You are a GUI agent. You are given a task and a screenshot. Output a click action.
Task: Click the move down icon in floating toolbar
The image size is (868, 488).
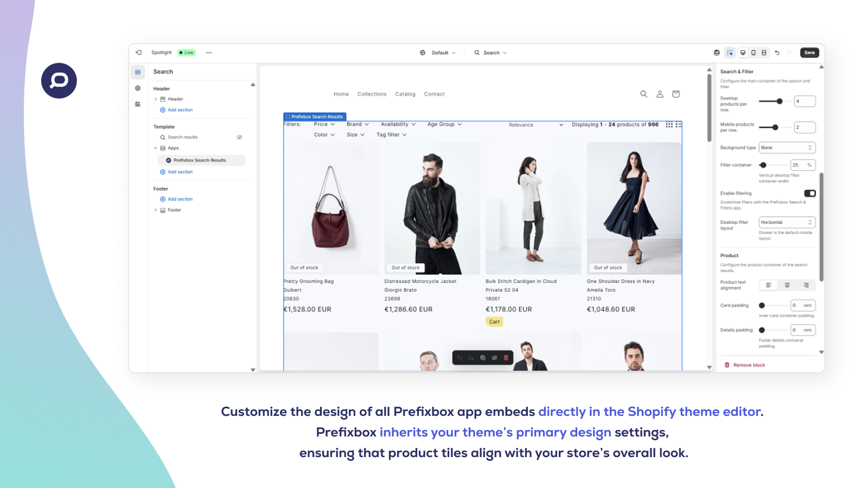tap(471, 358)
